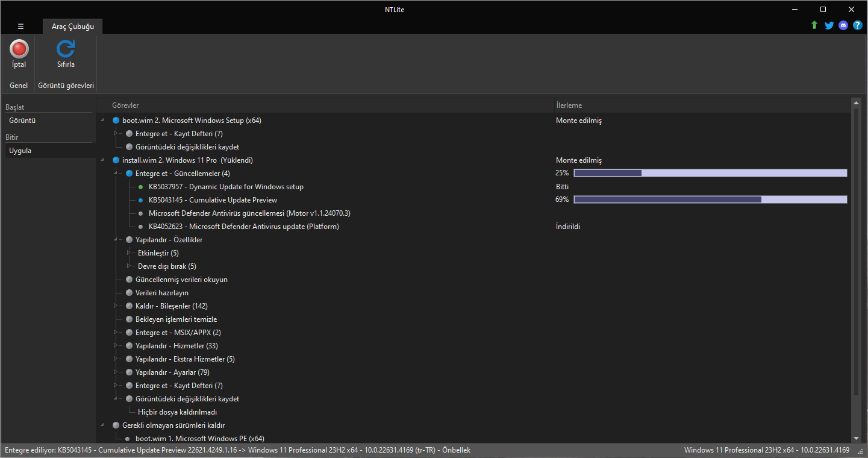Click the scrollbar down arrow
The image size is (868, 458).
coord(856,438)
